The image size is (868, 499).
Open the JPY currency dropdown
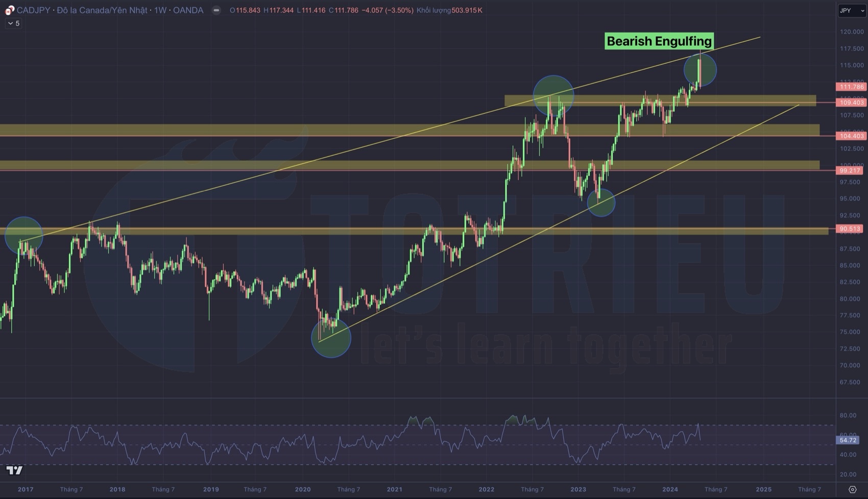click(x=852, y=11)
